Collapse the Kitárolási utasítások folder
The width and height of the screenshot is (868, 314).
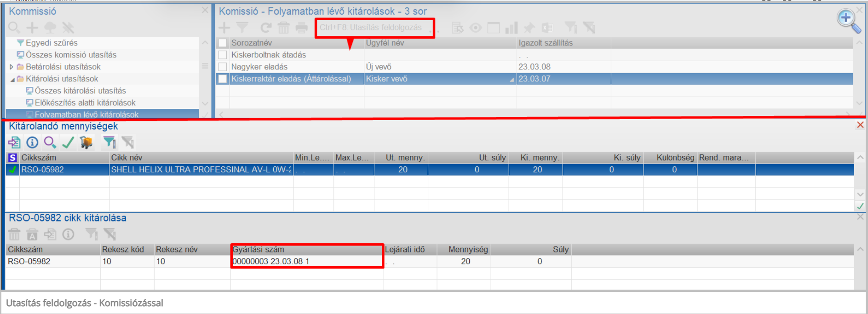click(12, 79)
